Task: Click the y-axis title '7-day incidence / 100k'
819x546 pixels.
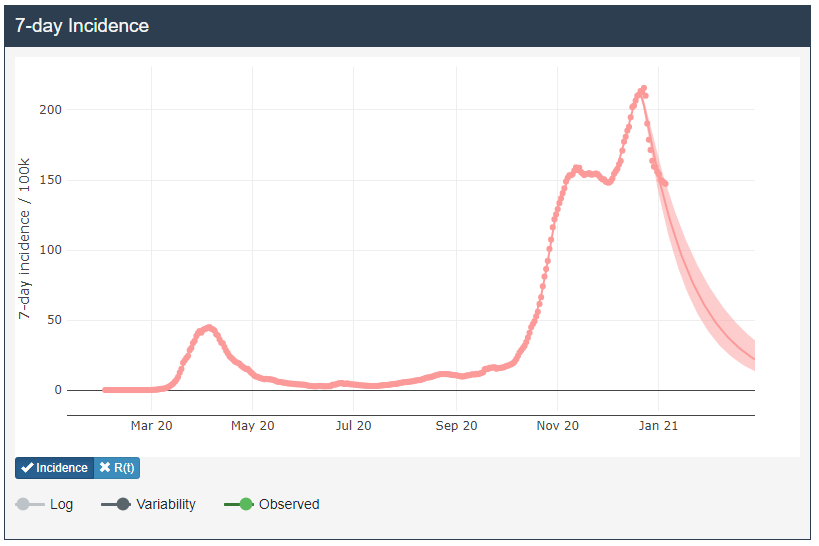Action: coord(25,239)
